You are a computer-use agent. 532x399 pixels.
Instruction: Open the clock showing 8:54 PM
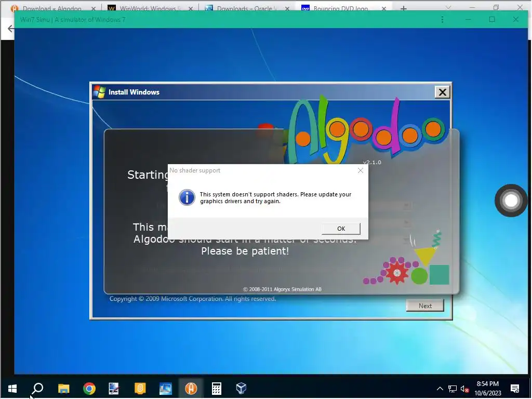[487, 388]
